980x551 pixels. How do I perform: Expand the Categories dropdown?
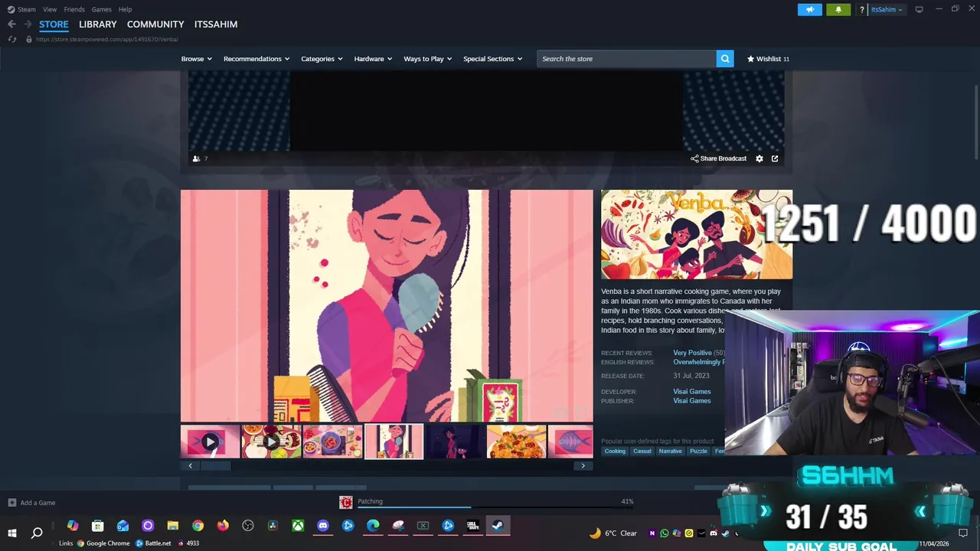click(x=322, y=59)
